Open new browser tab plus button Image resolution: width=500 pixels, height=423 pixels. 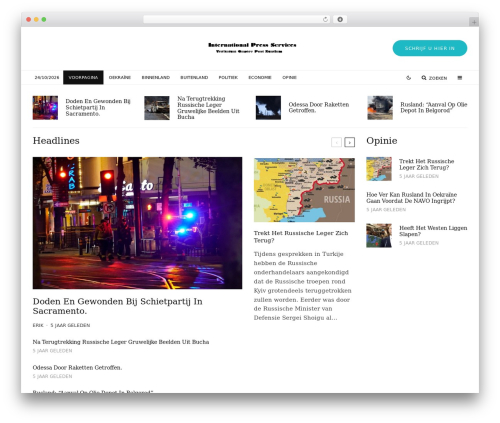[x=474, y=22]
